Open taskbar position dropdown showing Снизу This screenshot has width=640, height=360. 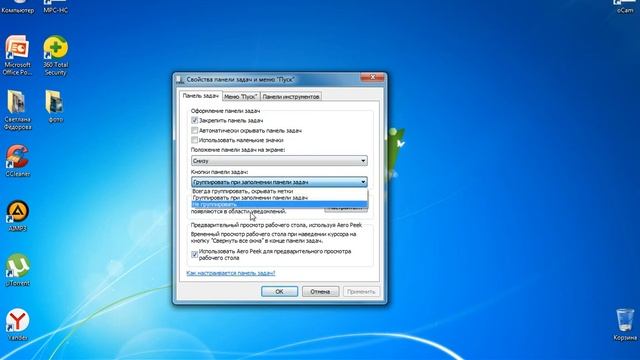pos(279,161)
